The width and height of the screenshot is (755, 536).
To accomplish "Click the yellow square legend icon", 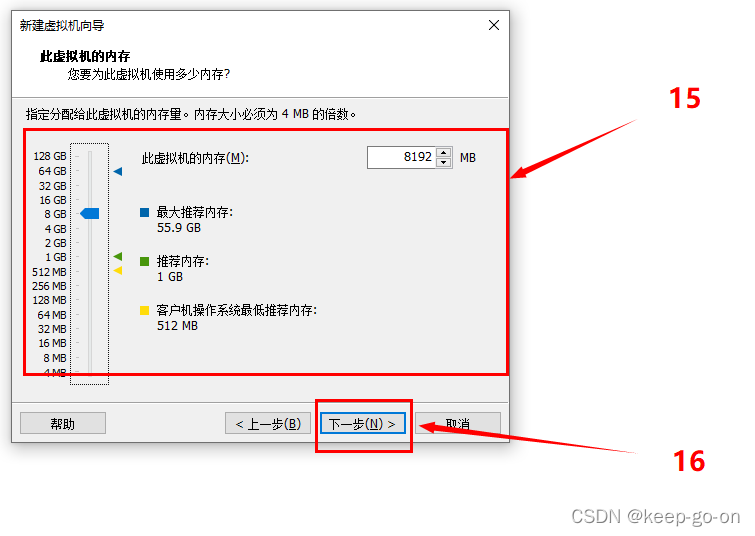I will point(144,311).
